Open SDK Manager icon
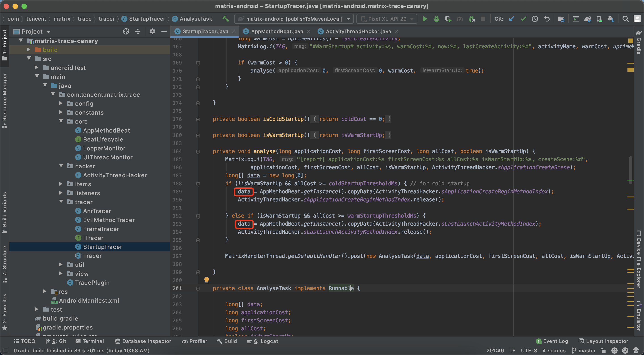The width and height of the screenshot is (644, 355). click(x=611, y=19)
